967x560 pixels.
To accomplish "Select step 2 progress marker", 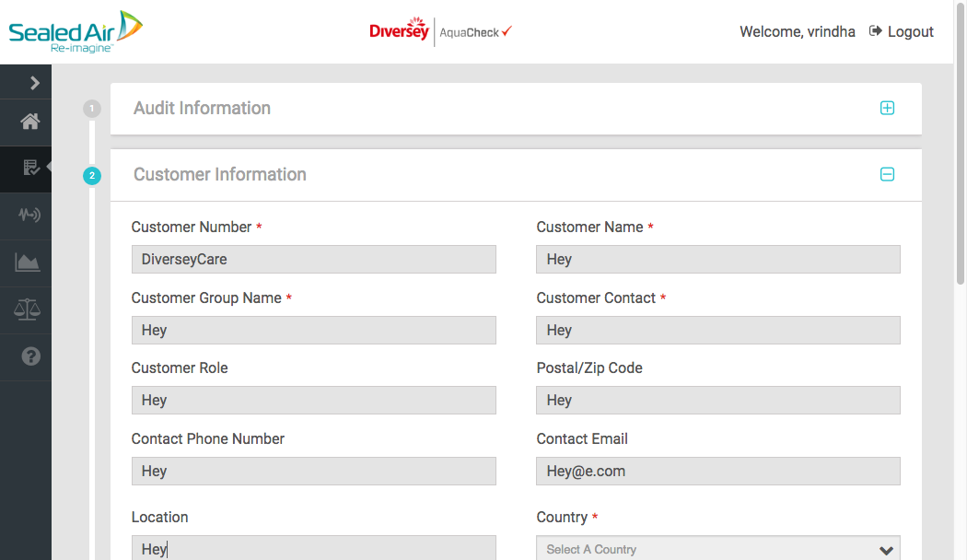I will (x=92, y=175).
